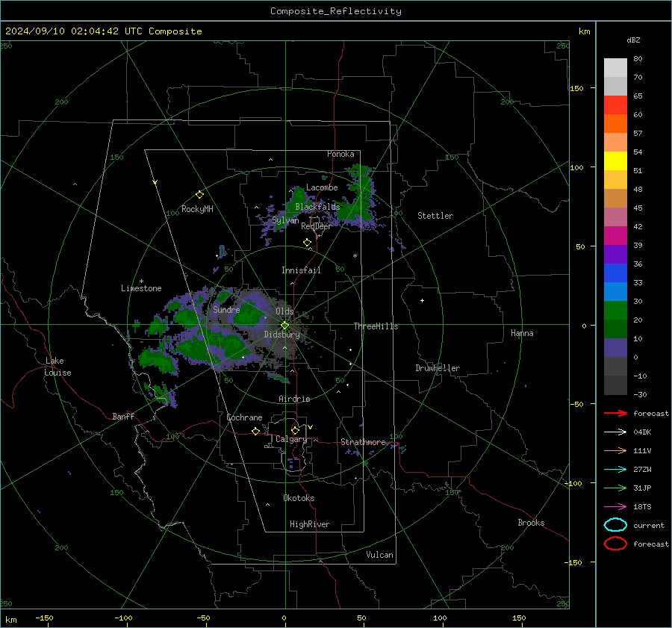Click the Okotoks label

[x=299, y=498]
